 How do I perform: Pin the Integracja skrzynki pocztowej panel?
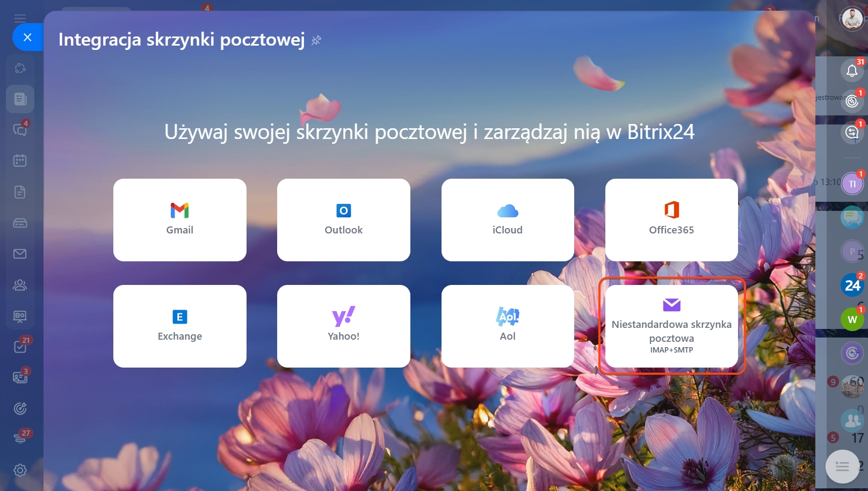click(x=316, y=40)
